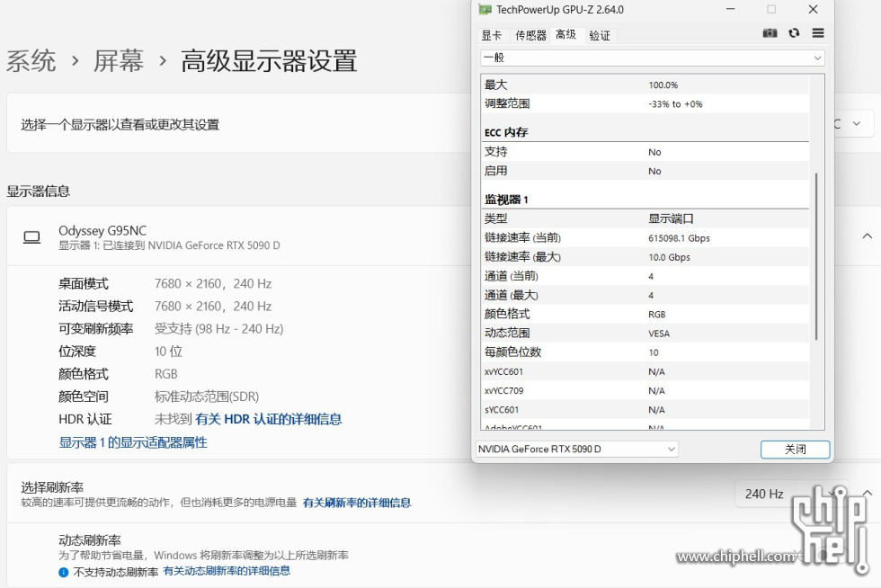881x588 pixels.
Task: Select the 每颜色位数 row
Action: point(645,352)
